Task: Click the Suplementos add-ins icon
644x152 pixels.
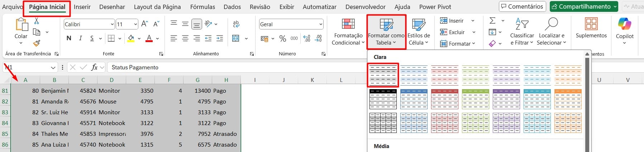Action: [591, 28]
